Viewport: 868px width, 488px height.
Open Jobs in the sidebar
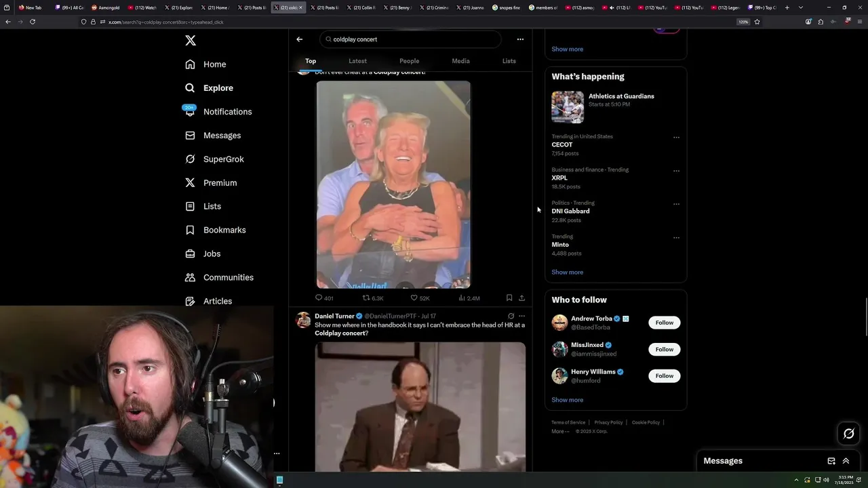coord(203,253)
